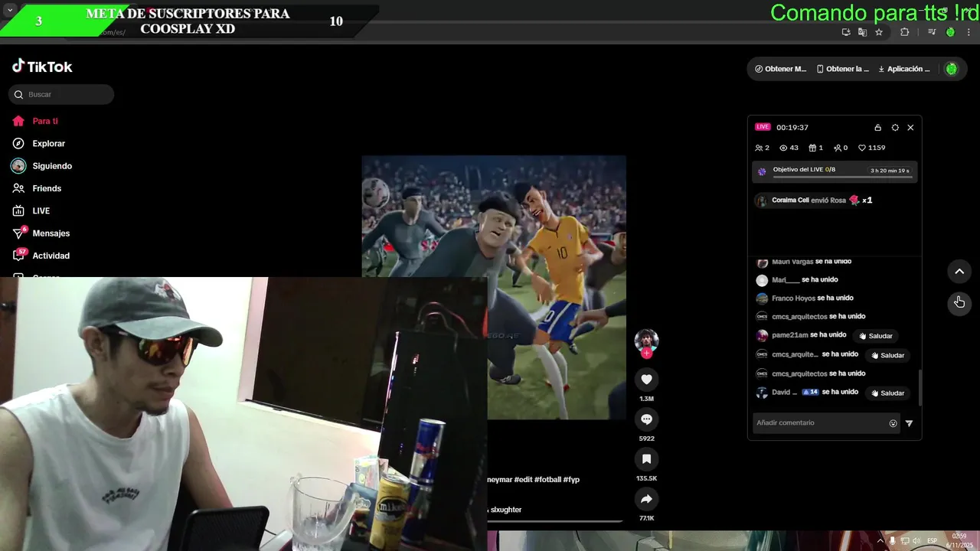The image size is (980, 551).
Task: Click the TikTok logo
Action: point(42,67)
